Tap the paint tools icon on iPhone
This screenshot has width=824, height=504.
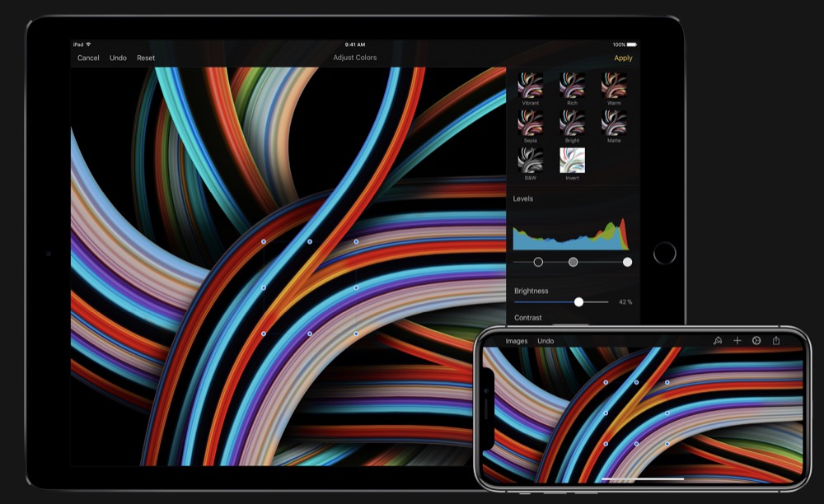coord(718,340)
